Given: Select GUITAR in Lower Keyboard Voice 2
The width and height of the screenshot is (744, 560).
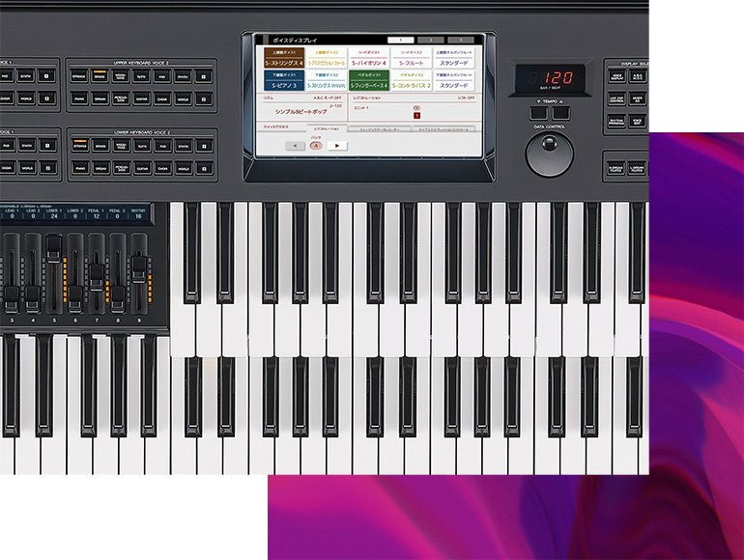Looking at the screenshot, I should (x=142, y=168).
